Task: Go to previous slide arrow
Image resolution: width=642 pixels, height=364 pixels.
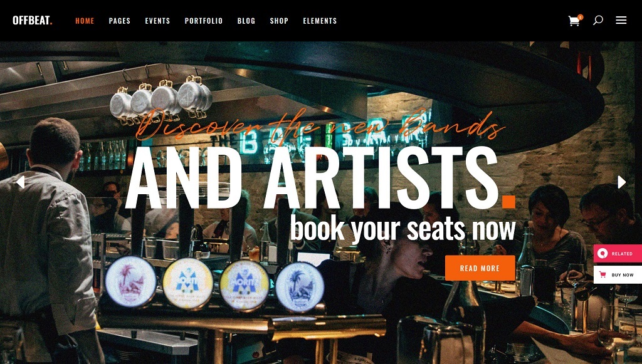Action: pyautogui.click(x=20, y=182)
